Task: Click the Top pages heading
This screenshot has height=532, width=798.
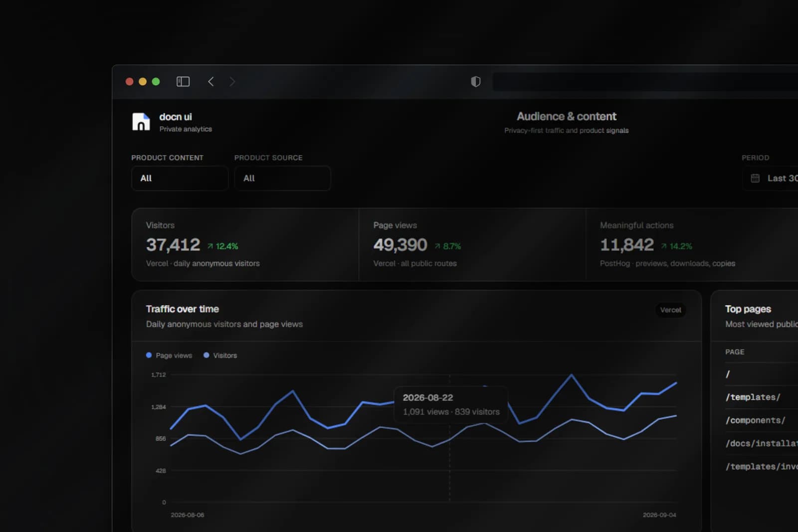Action: point(748,309)
